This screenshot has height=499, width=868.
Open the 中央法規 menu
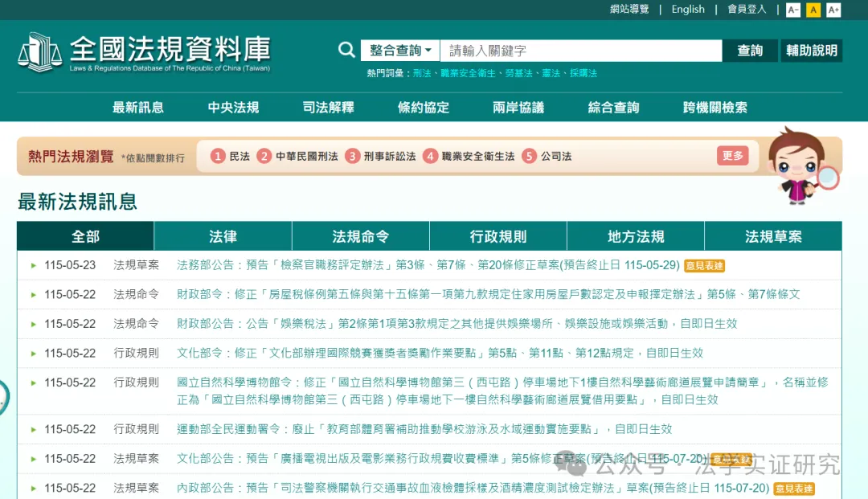(233, 108)
